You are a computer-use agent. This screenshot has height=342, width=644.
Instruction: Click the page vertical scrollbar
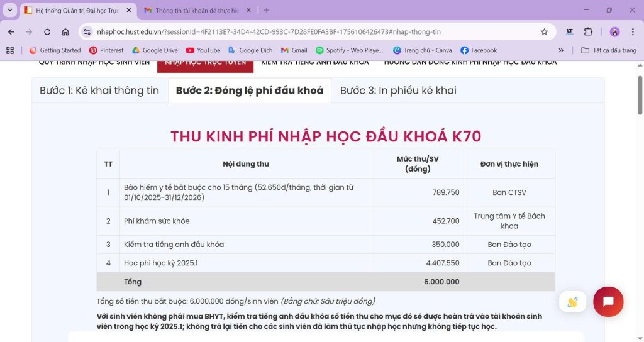pos(640,96)
